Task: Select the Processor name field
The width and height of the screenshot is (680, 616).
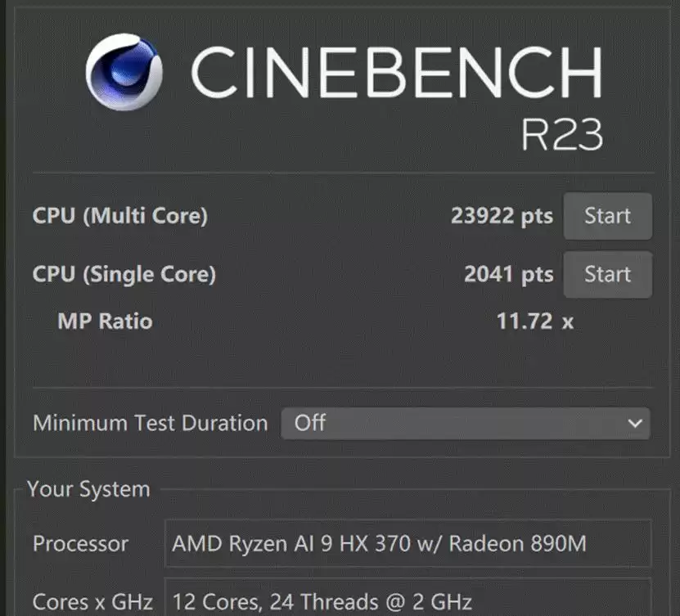Action: pos(408,544)
